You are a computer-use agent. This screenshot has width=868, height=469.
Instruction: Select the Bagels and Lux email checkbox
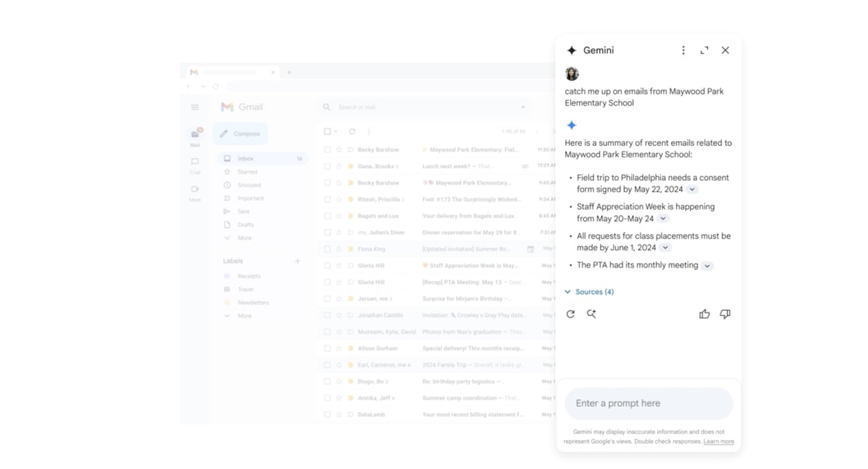(x=328, y=216)
